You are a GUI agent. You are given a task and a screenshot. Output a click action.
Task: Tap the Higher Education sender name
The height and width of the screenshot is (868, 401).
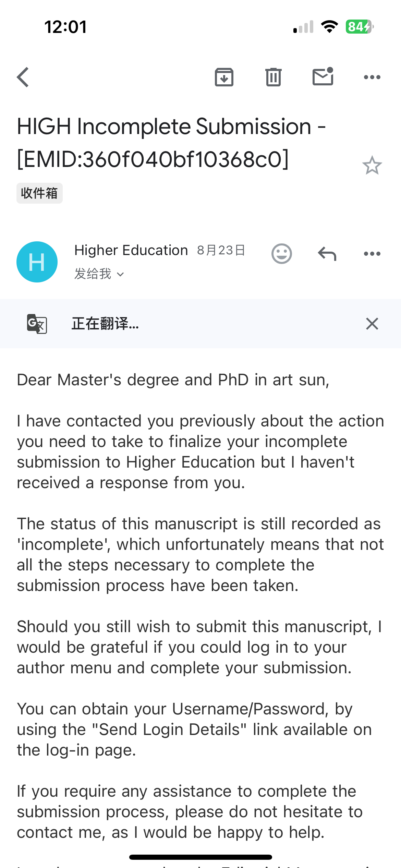point(131,250)
